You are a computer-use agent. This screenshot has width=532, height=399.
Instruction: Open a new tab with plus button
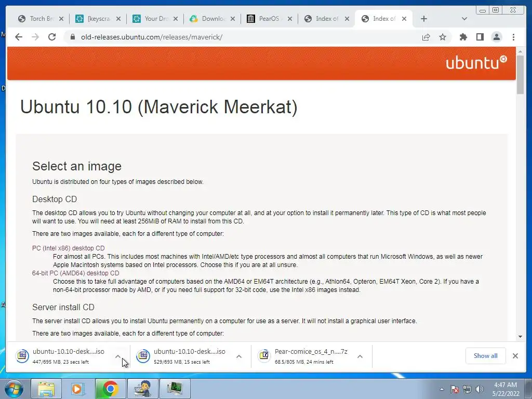tap(424, 19)
